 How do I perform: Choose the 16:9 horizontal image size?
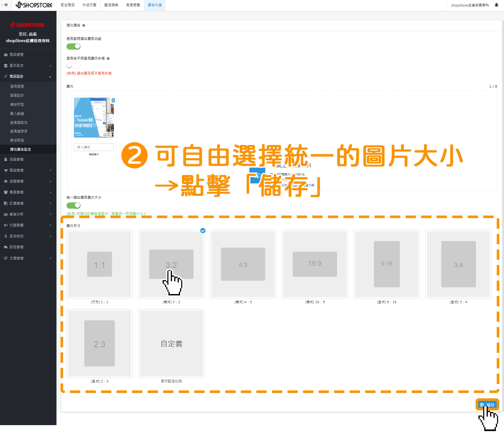[315, 265]
